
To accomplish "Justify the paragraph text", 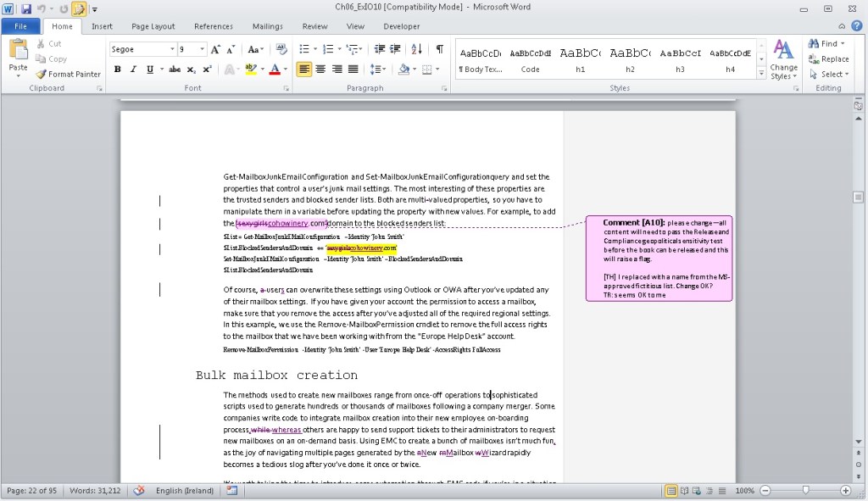I will pos(353,70).
